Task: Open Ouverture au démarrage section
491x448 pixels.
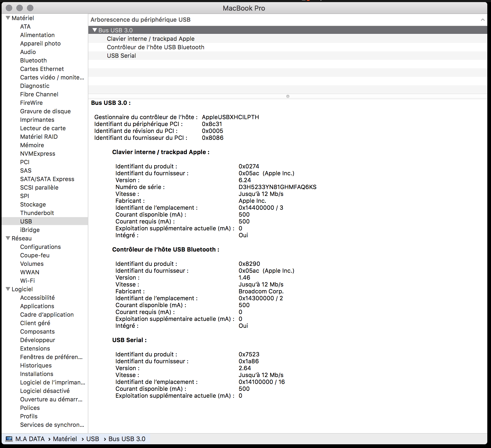Action: coord(51,399)
